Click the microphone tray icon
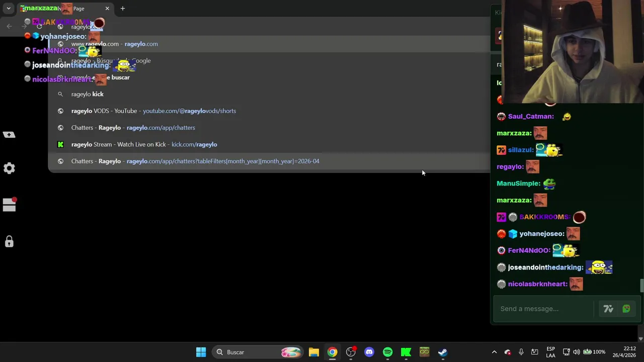 click(x=521, y=352)
